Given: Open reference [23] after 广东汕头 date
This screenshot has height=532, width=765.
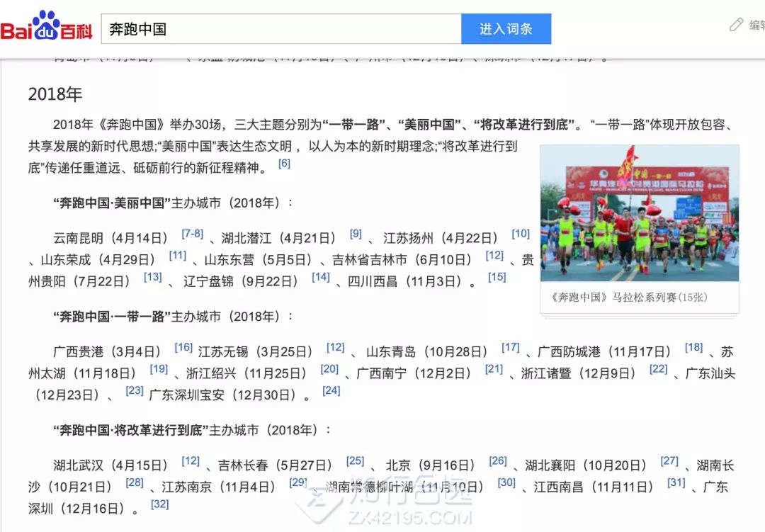Looking at the screenshot, I should click(x=135, y=390).
